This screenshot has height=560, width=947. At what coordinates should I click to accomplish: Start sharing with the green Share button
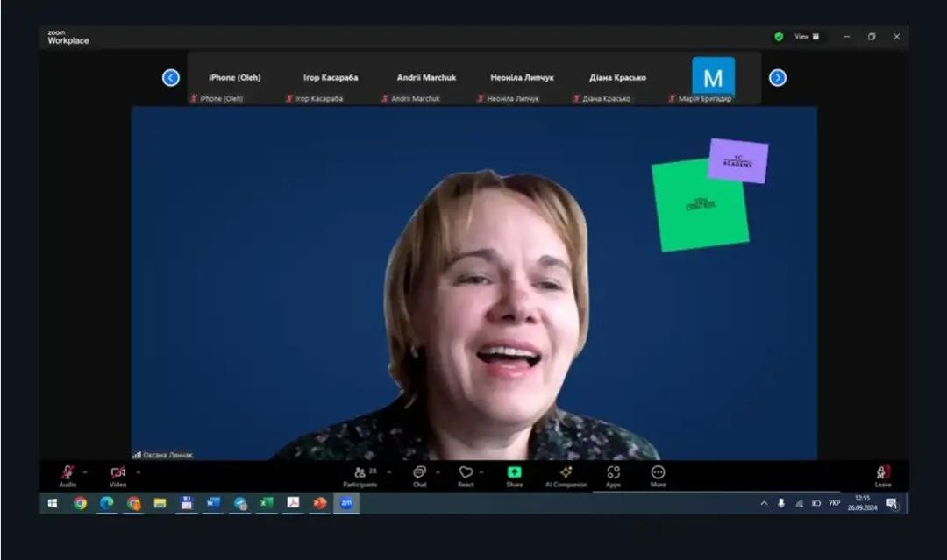[514, 473]
